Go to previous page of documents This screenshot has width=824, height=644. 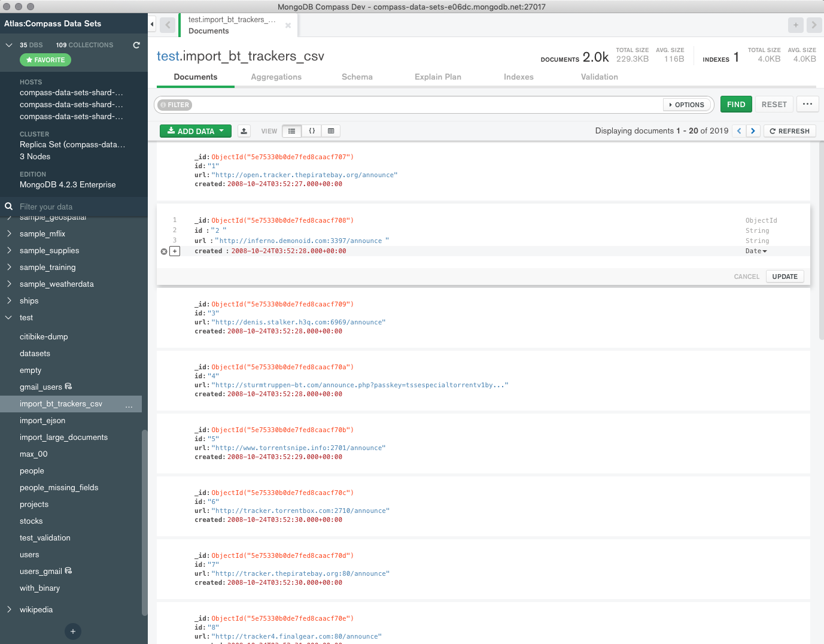point(739,131)
